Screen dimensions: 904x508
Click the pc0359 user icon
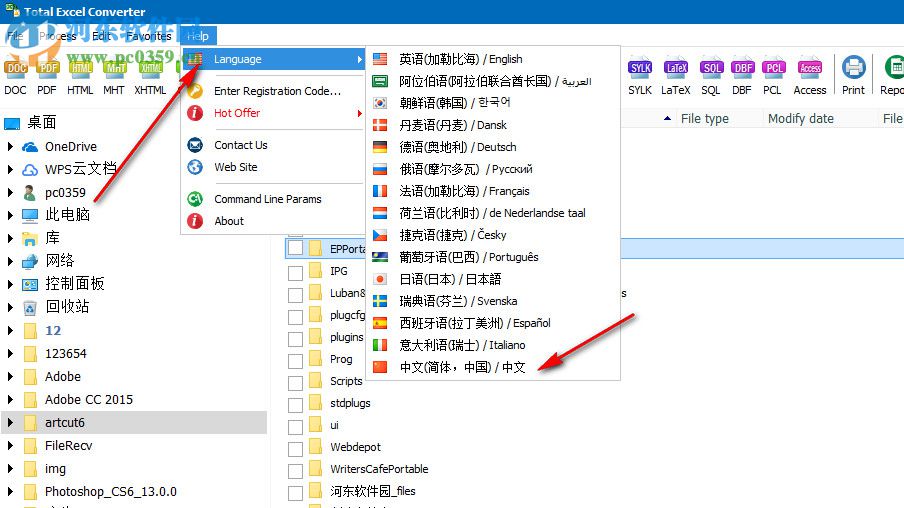point(30,193)
